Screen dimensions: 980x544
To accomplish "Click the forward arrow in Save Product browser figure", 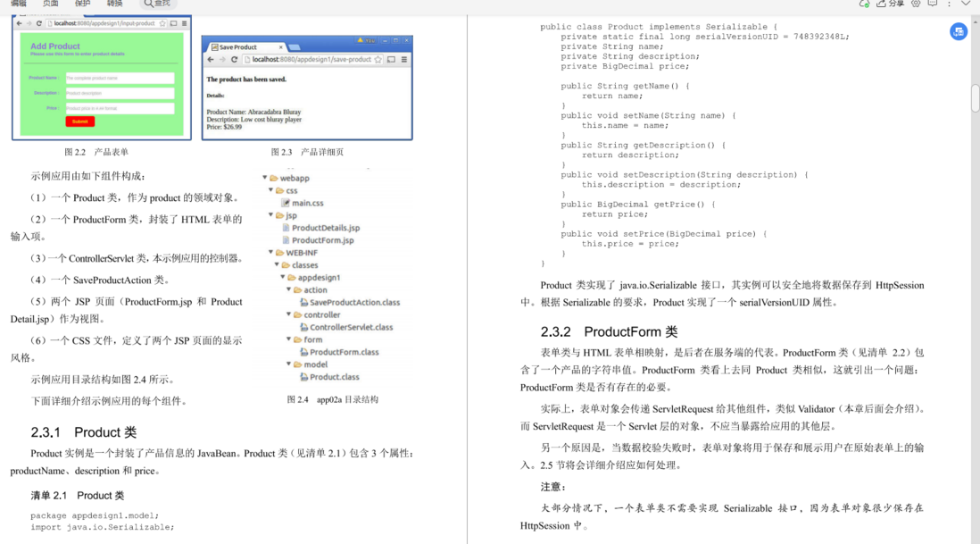I will 222,59.
